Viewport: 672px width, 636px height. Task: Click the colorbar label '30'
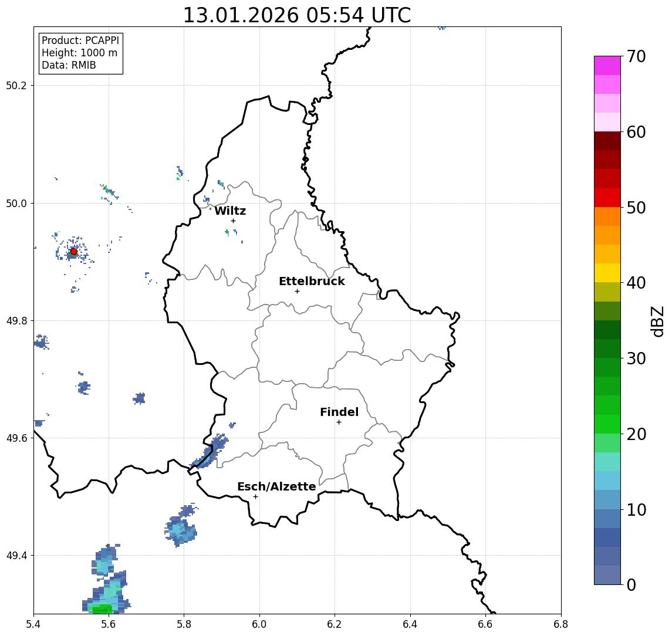click(x=636, y=358)
